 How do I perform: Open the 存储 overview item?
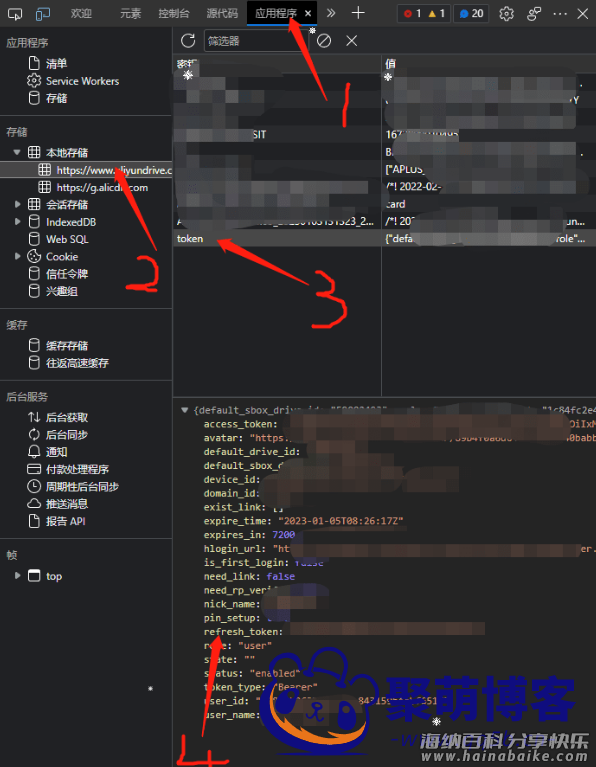[56, 98]
